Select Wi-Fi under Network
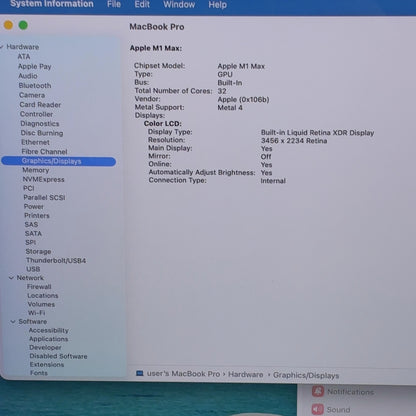The width and height of the screenshot is (416, 416). [37, 313]
